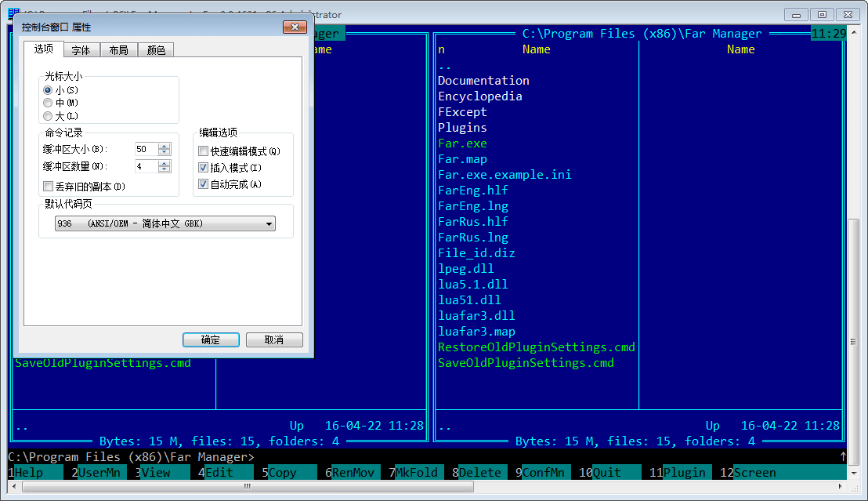Click 3 View in Far key bar

[x=162, y=473]
